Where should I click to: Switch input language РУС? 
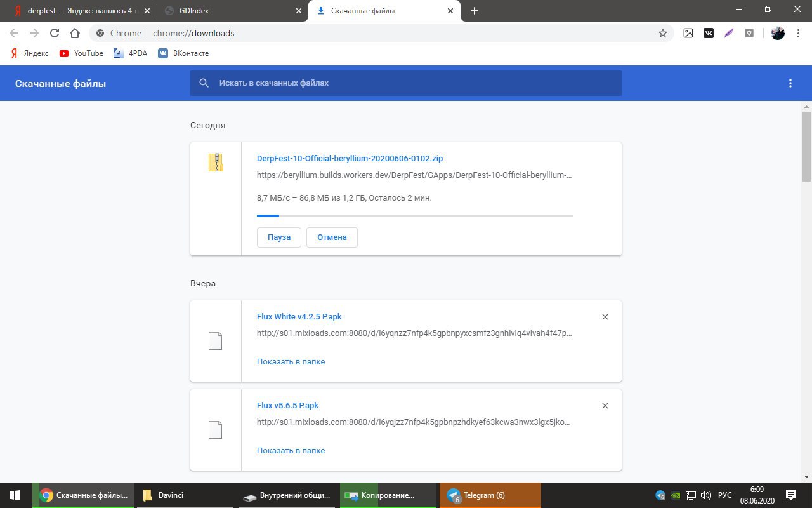725,495
